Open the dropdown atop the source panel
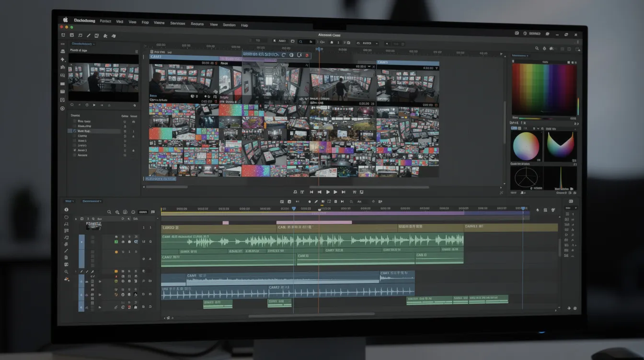 click(x=82, y=44)
